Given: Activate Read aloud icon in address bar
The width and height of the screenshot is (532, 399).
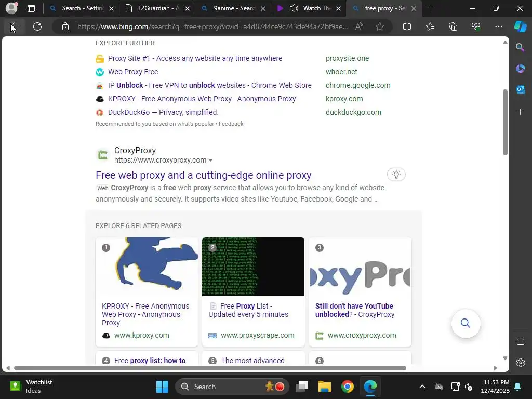Looking at the screenshot, I should click(359, 26).
